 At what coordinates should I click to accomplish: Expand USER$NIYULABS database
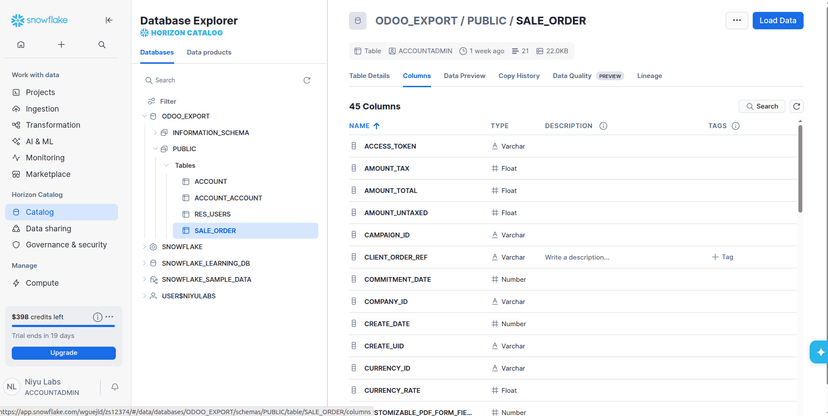pos(144,296)
